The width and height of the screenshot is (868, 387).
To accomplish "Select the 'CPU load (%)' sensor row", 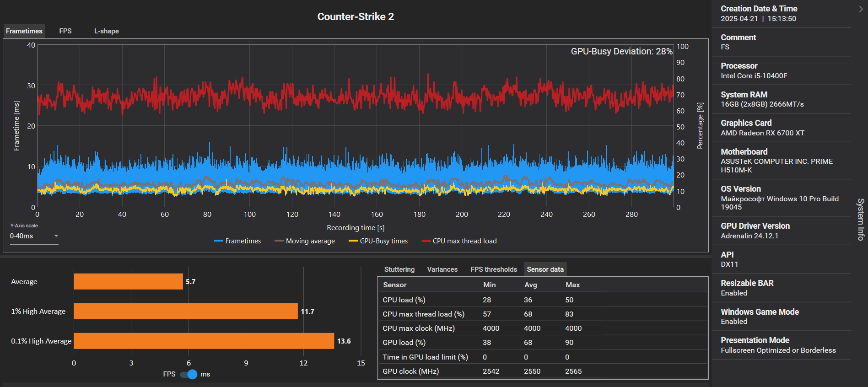I will 543,300.
